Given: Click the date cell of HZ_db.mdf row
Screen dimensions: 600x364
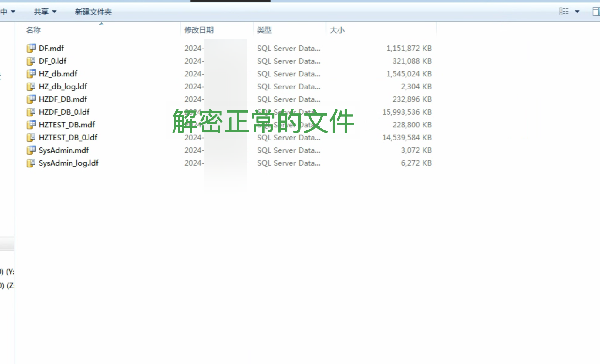Looking at the screenshot, I should (194, 74).
